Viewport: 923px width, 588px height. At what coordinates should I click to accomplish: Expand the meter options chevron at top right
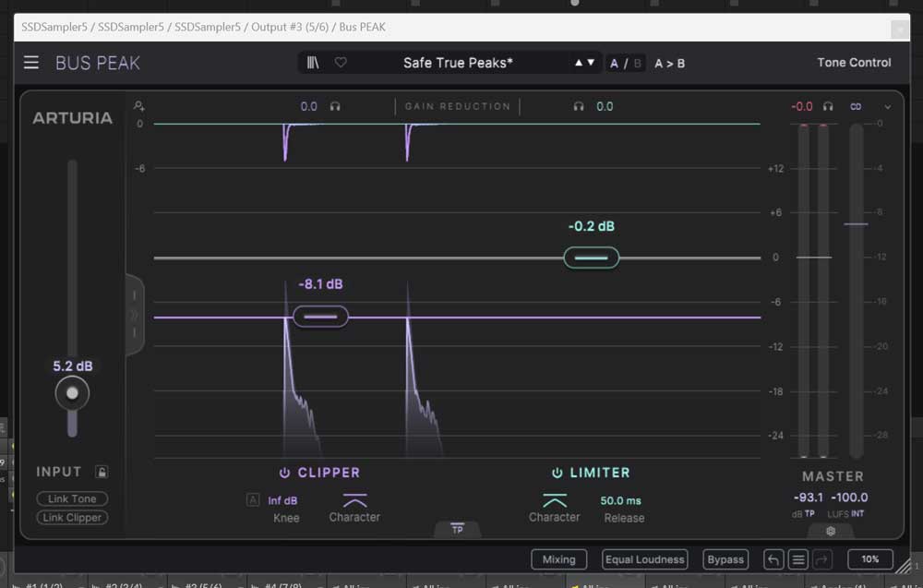tap(888, 107)
